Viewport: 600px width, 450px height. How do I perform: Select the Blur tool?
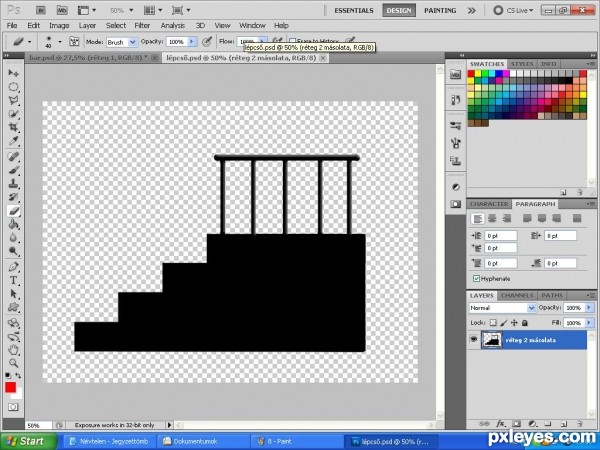click(13, 238)
